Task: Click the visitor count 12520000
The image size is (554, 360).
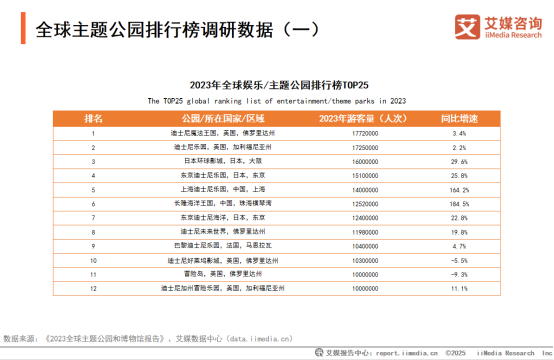Action: (365, 204)
